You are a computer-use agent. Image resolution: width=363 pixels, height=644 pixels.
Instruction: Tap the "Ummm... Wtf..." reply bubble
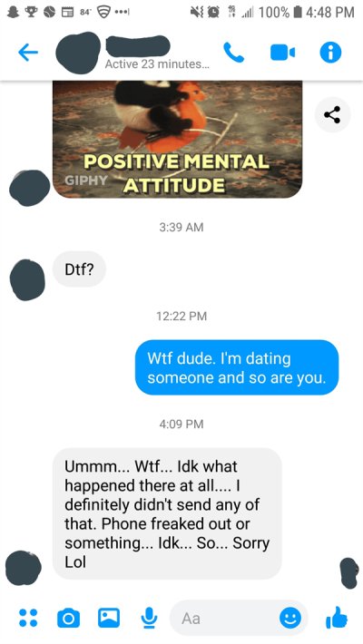167,513
